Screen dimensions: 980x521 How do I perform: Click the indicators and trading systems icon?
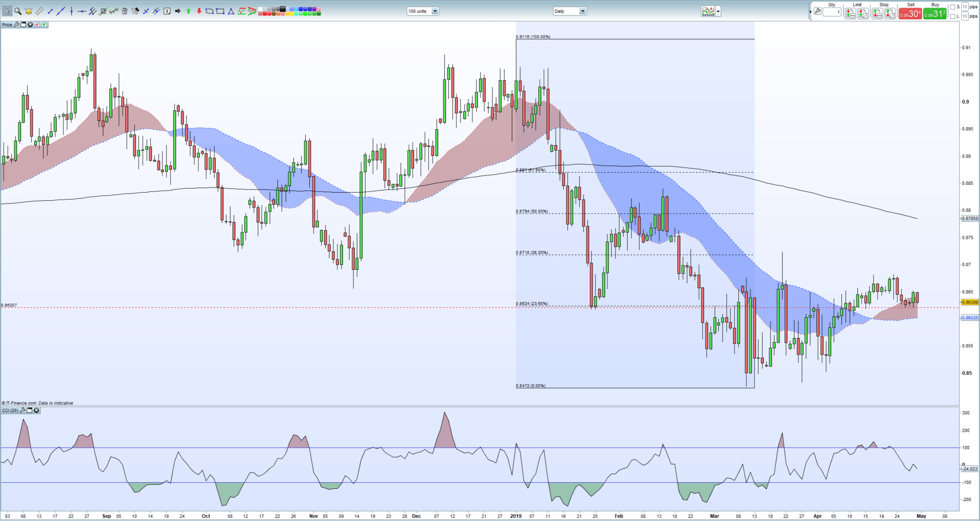708,11
